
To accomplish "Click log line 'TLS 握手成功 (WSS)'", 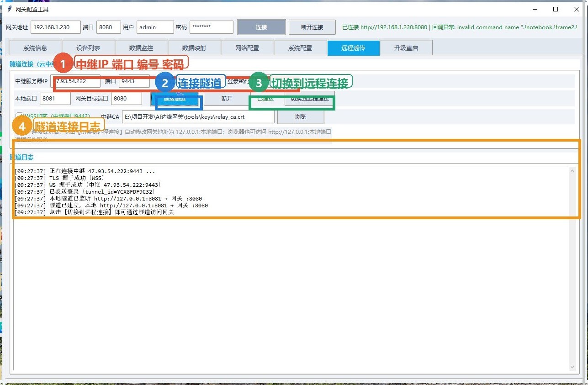I will pos(59,178).
